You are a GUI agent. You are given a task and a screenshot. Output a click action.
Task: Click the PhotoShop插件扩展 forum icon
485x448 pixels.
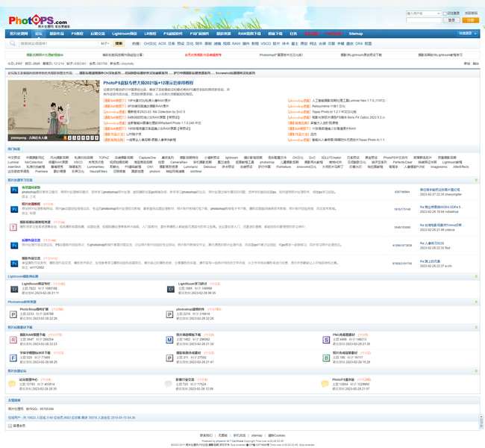[x=13, y=314]
